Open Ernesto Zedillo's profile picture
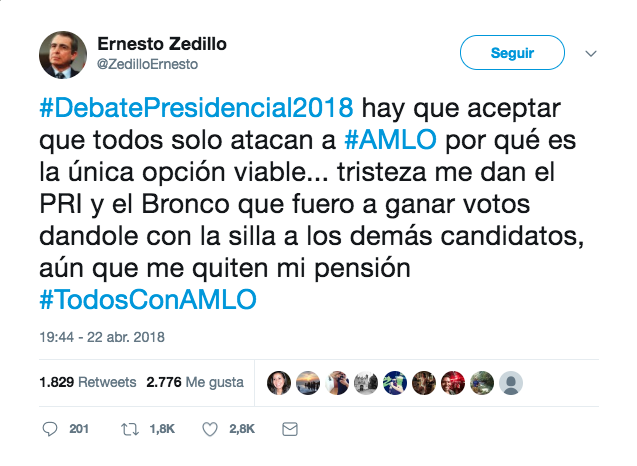 pyautogui.click(x=63, y=54)
